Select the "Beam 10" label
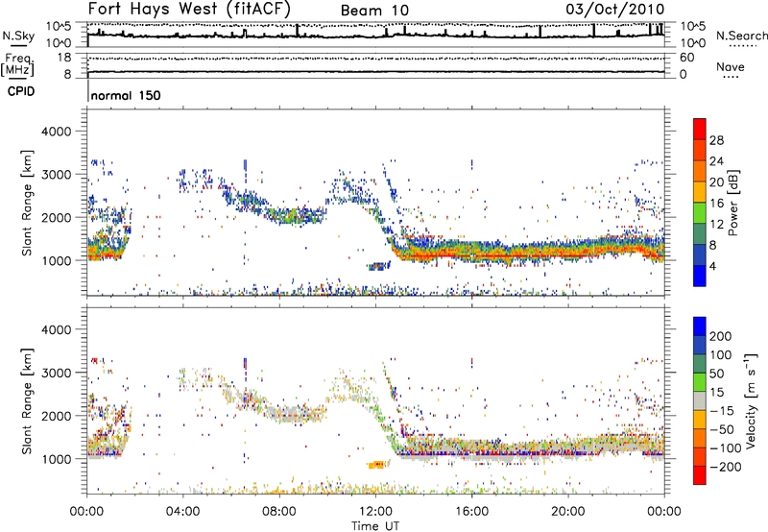This screenshot has width=768, height=532. coord(374,11)
